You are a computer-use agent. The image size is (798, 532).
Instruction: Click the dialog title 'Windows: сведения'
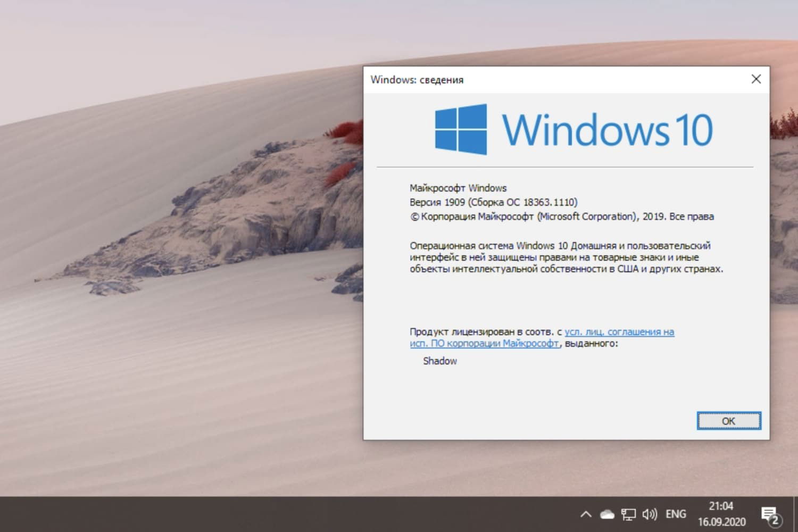417,79
